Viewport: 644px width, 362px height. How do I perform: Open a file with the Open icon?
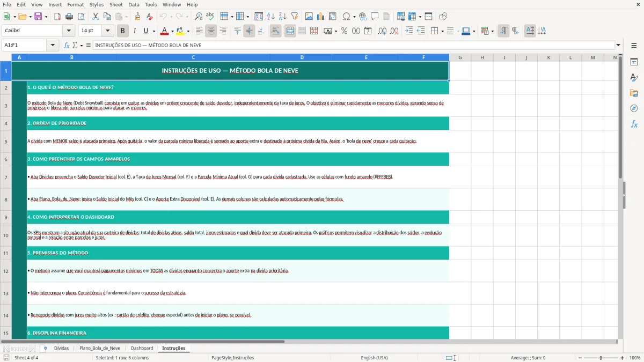tap(22, 17)
